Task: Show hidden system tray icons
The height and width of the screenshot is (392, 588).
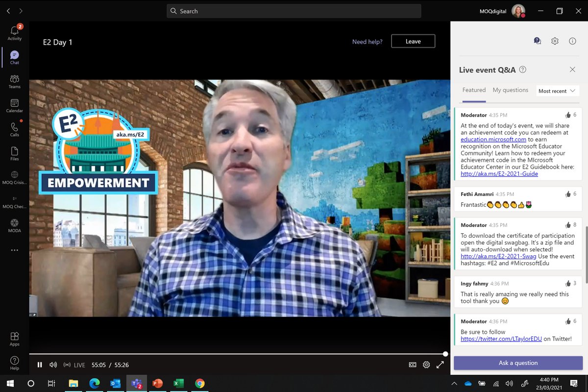Action: [454, 383]
